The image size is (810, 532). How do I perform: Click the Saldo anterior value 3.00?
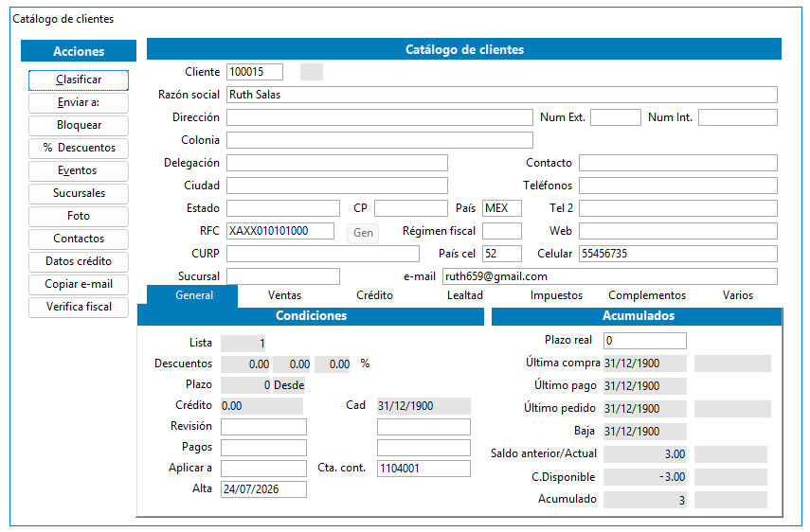(x=645, y=454)
